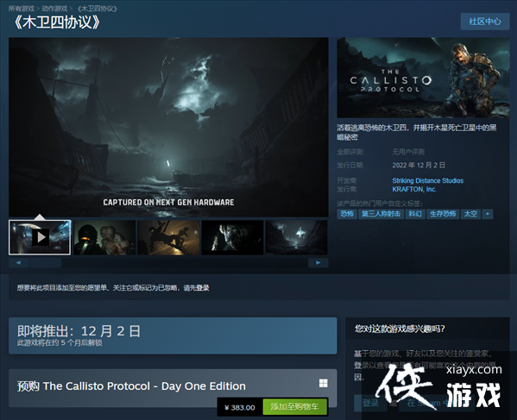Open the 《木卫四协议》 breadcrumb link
Screen dimensions: 517x420
pos(97,9)
